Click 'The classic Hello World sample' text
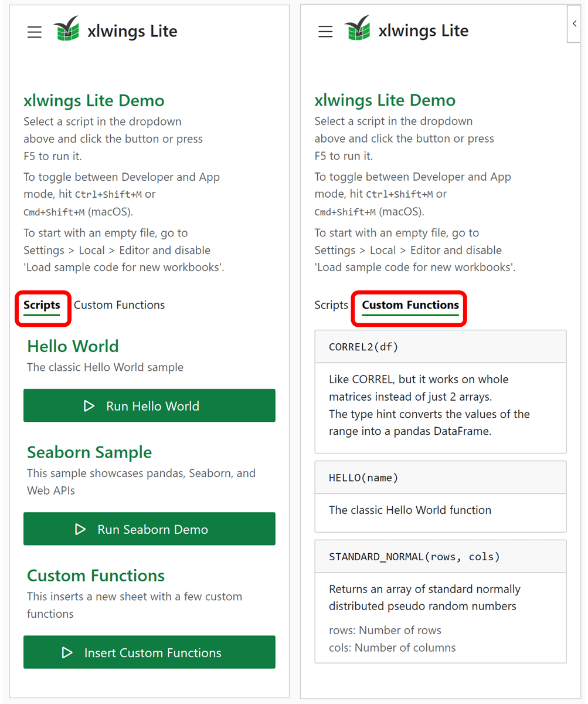This screenshot has width=588, height=704. [105, 368]
